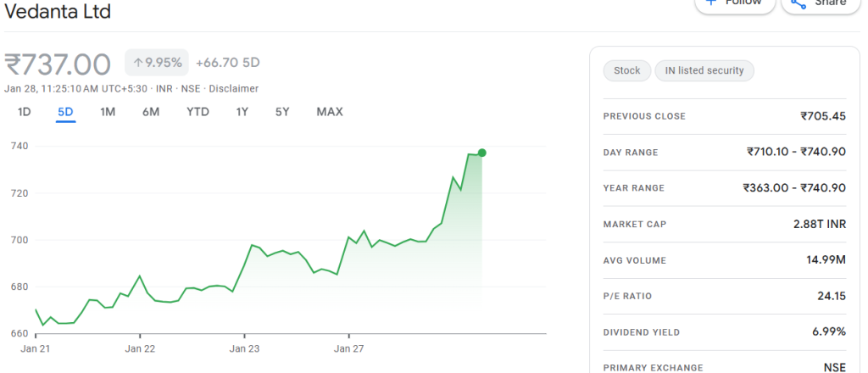Click the ₹737.00 stock price
The image size is (868, 373).
click(58, 64)
